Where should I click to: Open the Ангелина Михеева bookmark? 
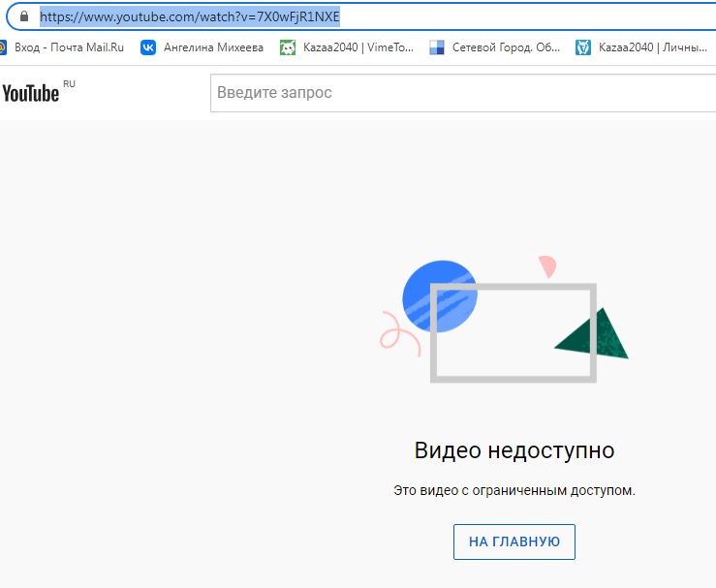[x=213, y=47]
